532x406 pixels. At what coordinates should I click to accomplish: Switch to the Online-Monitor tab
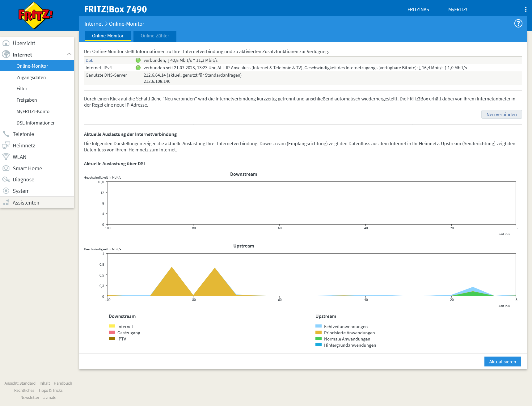108,36
